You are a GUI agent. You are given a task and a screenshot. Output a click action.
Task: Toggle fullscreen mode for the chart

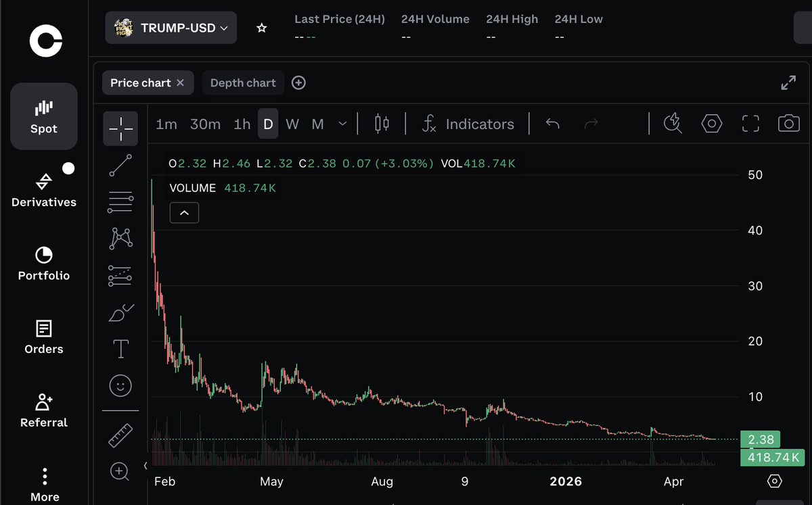(x=750, y=124)
